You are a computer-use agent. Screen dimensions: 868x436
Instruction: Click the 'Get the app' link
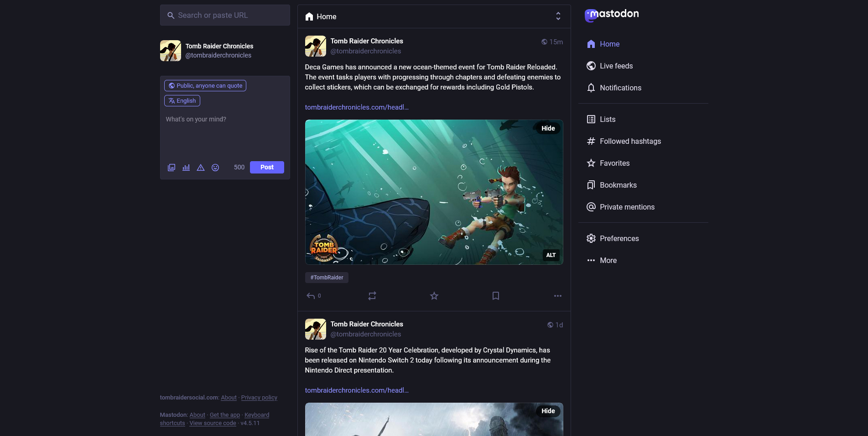[225, 415]
